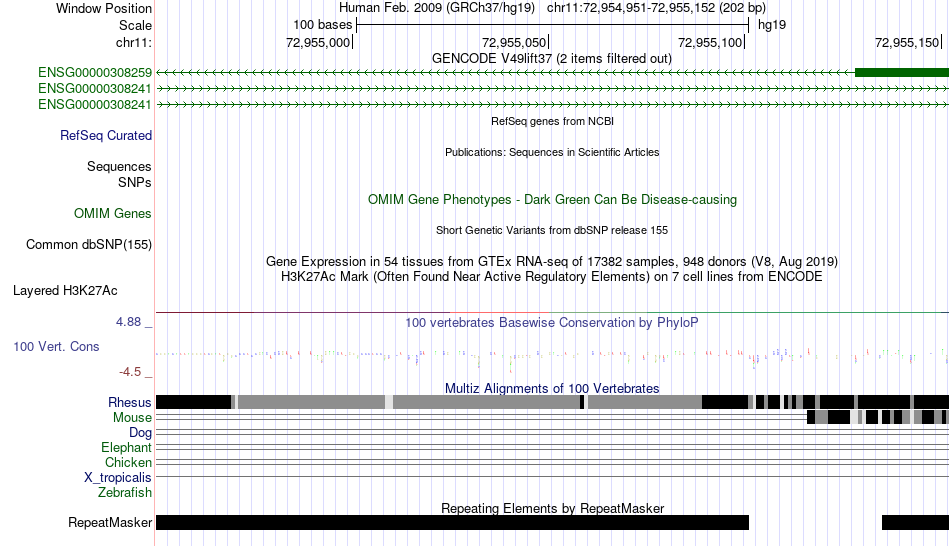Open the Layered H3K27Ac track label

tap(65, 291)
